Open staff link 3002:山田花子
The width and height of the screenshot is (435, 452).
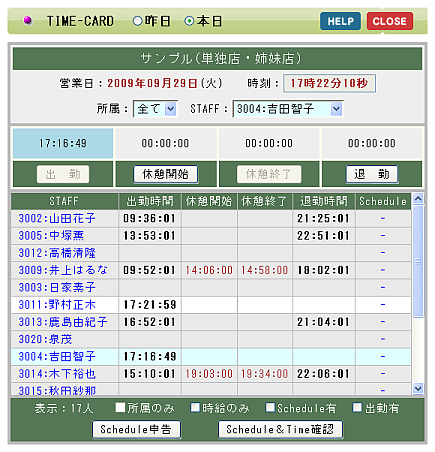pos(57,218)
